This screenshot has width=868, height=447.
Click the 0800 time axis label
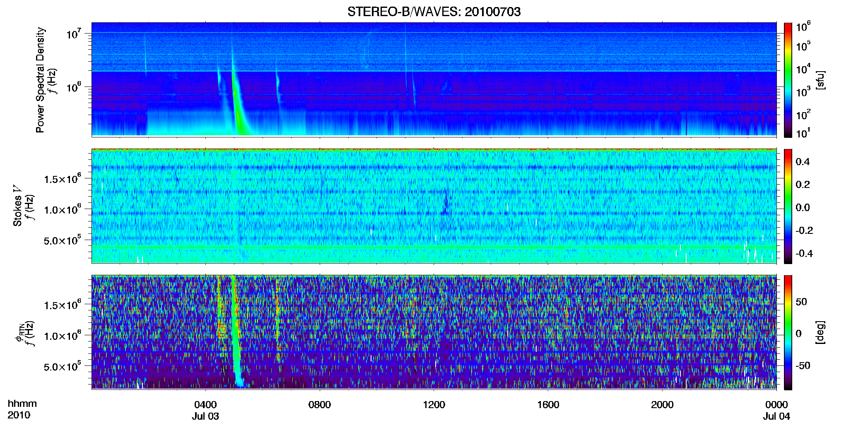pyautogui.click(x=320, y=404)
